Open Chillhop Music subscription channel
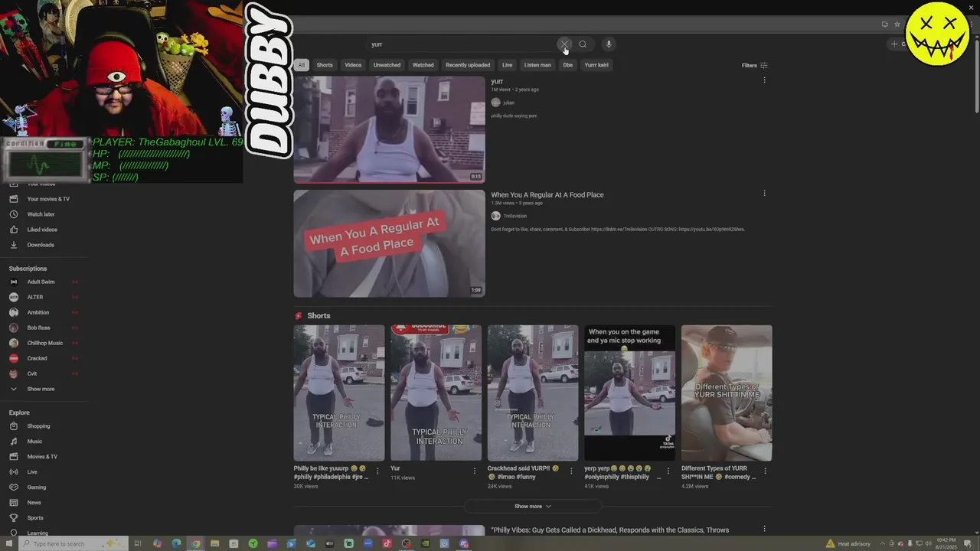Image resolution: width=980 pixels, height=551 pixels. click(x=44, y=343)
